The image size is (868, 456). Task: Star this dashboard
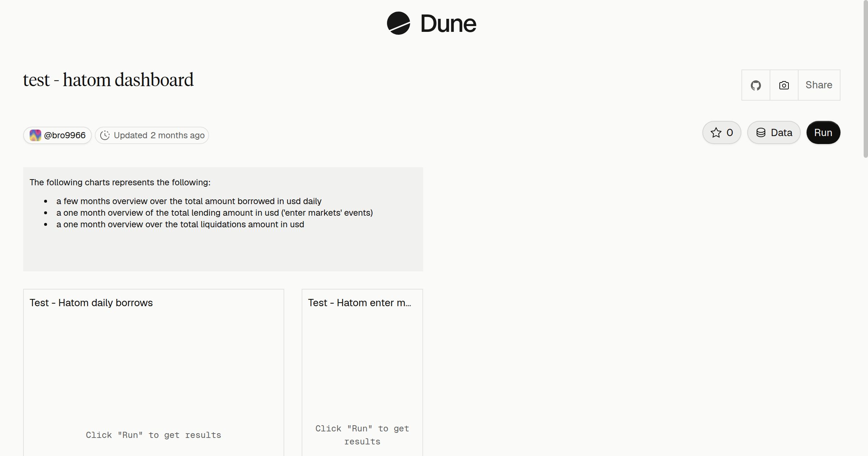pyautogui.click(x=722, y=132)
